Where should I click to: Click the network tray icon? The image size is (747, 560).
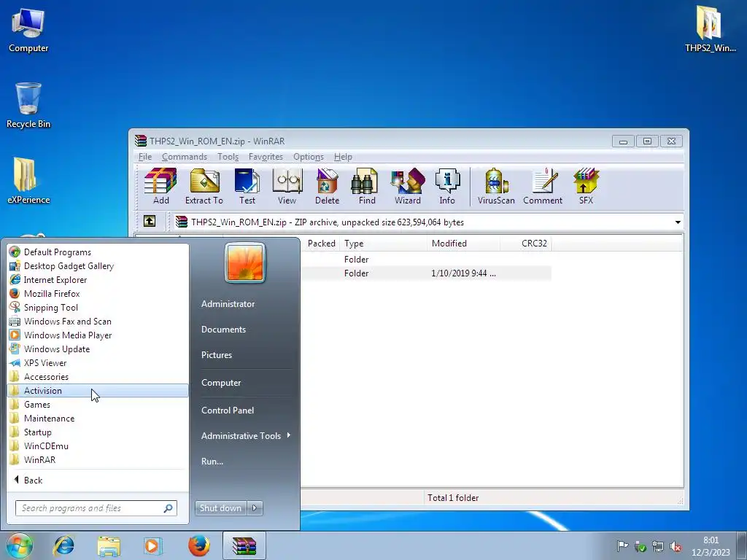(x=658, y=546)
